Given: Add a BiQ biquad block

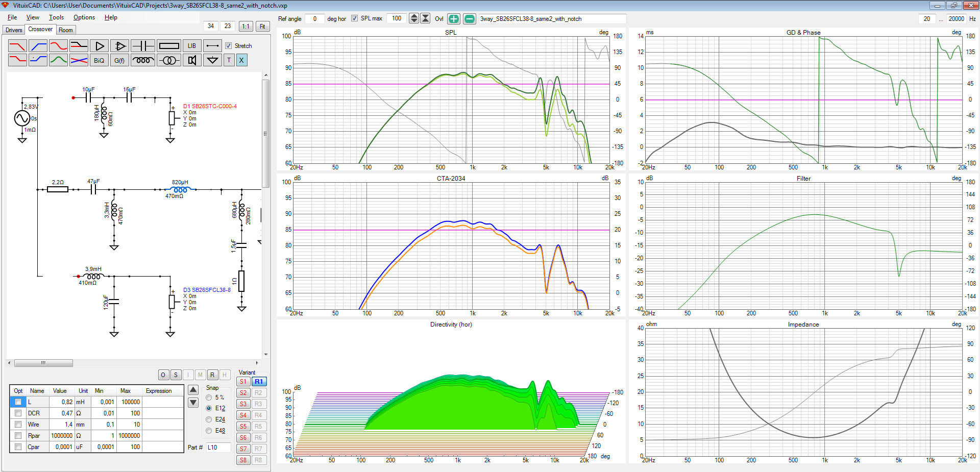Looking at the screenshot, I should tap(99, 60).
